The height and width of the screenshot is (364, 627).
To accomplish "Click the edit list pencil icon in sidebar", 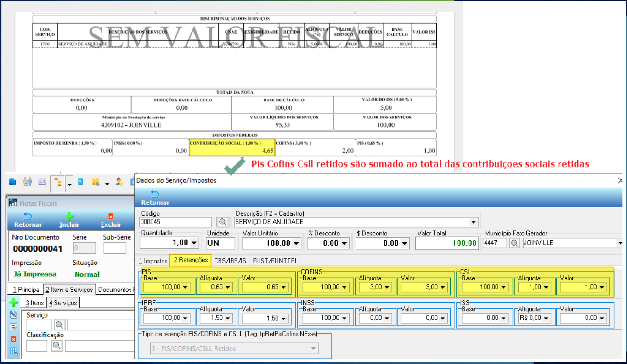I will tap(14, 327).
